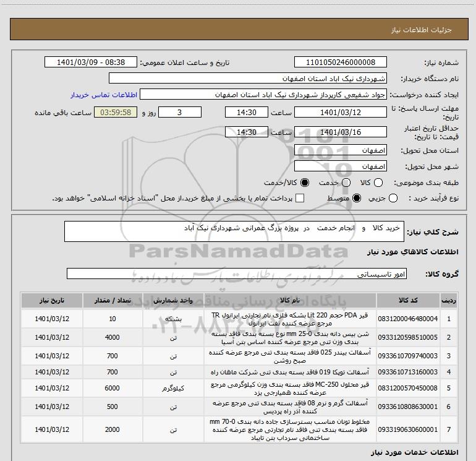The image size is (476, 461).
Task: Click the delivery city field اصفهان
Action: click(x=340, y=166)
